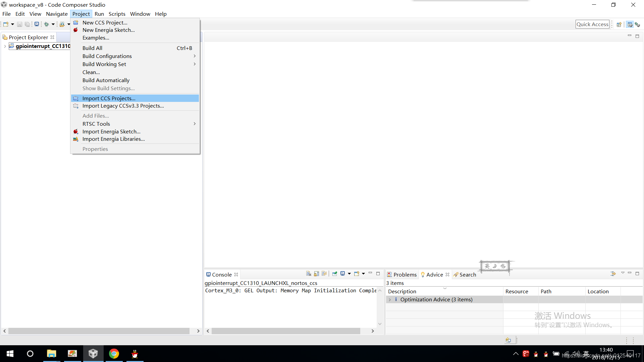
Task: Choose Clean... from Project menu
Action: tap(135, 72)
